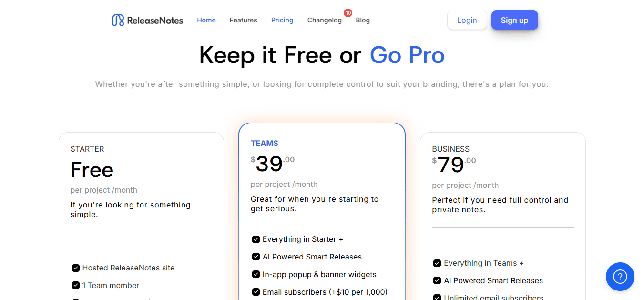Click the Sign up button

515,20
